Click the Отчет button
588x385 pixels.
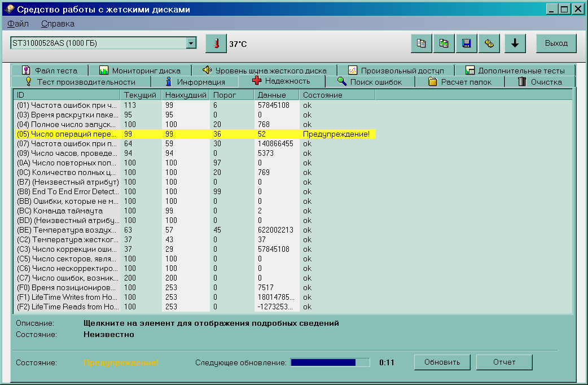click(504, 362)
